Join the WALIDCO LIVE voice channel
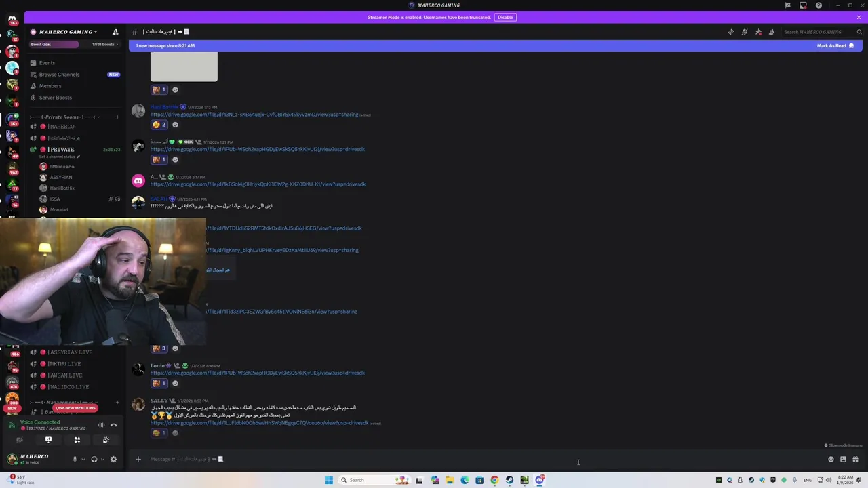The image size is (868, 488). click(75, 387)
